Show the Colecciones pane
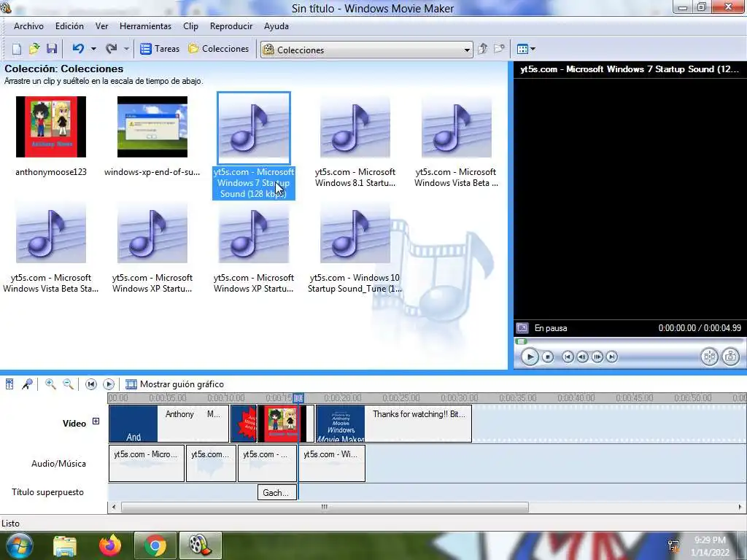This screenshot has width=747, height=560. (x=219, y=49)
